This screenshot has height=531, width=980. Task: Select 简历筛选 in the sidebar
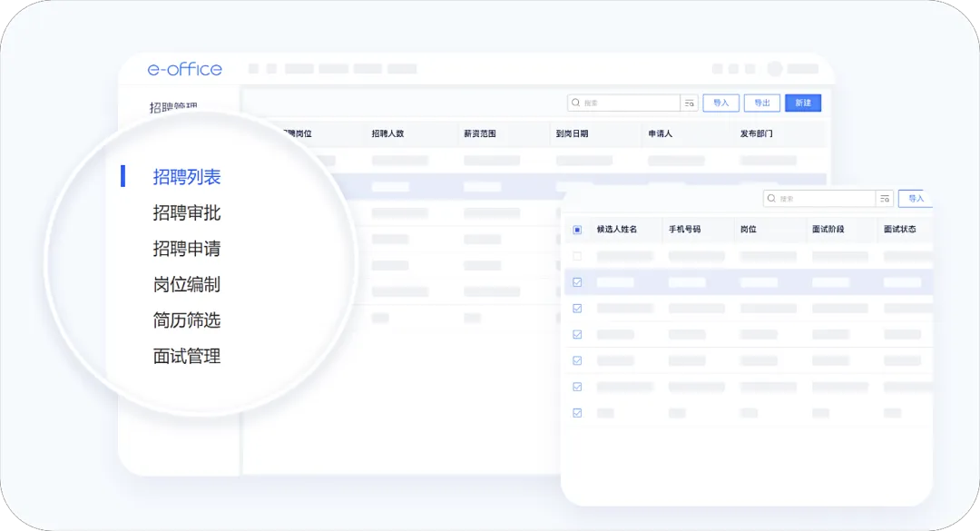pyautogui.click(x=187, y=320)
